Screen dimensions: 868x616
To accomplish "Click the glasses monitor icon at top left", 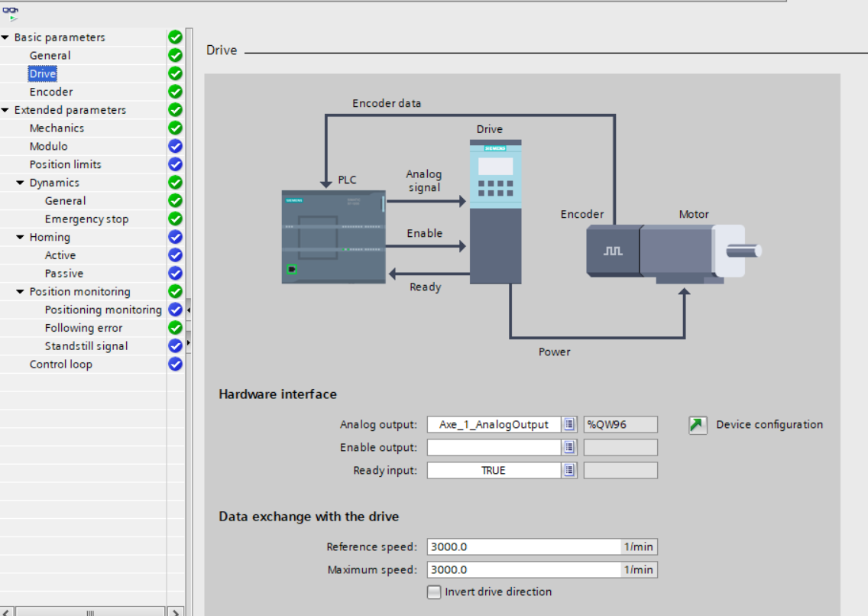I will tap(11, 11).
